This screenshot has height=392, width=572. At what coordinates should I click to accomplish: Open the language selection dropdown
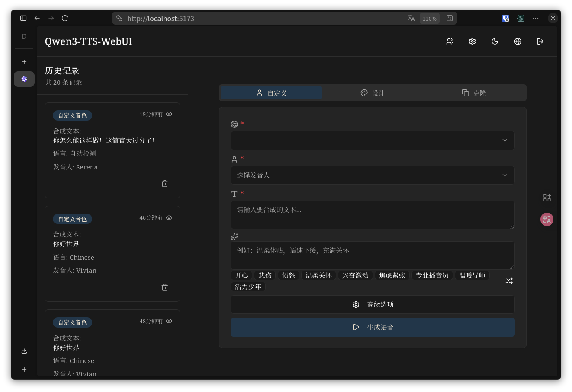372,140
